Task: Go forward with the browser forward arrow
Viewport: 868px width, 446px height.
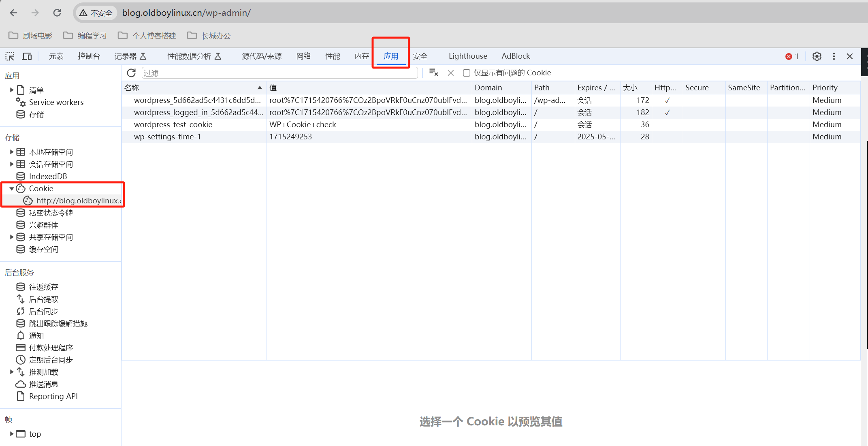Action: pos(35,13)
